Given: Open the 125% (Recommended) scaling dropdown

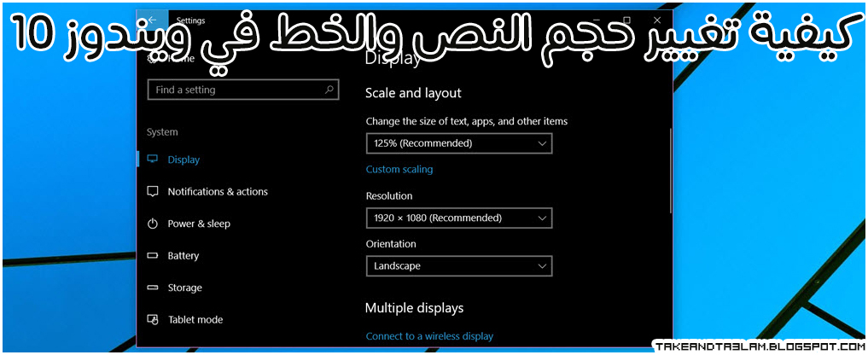Looking at the screenshot, I should pyautogui.click(x=459, y=143).
